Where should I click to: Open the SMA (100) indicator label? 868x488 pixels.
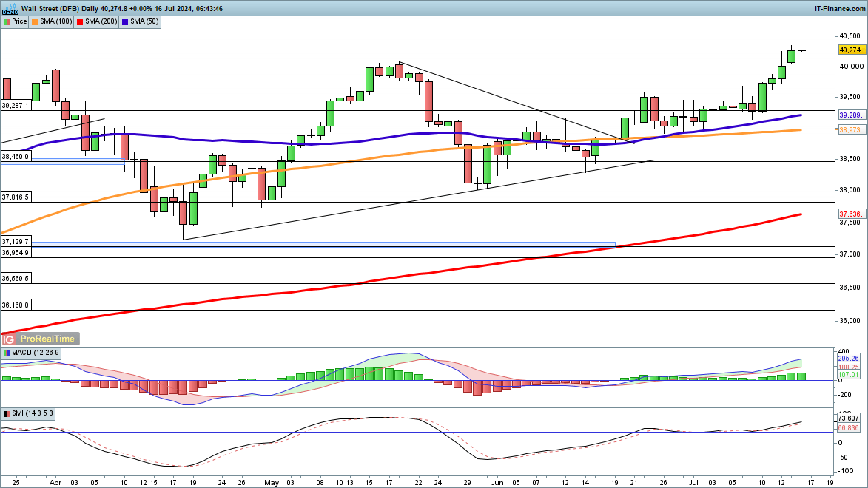pos(55,21)
